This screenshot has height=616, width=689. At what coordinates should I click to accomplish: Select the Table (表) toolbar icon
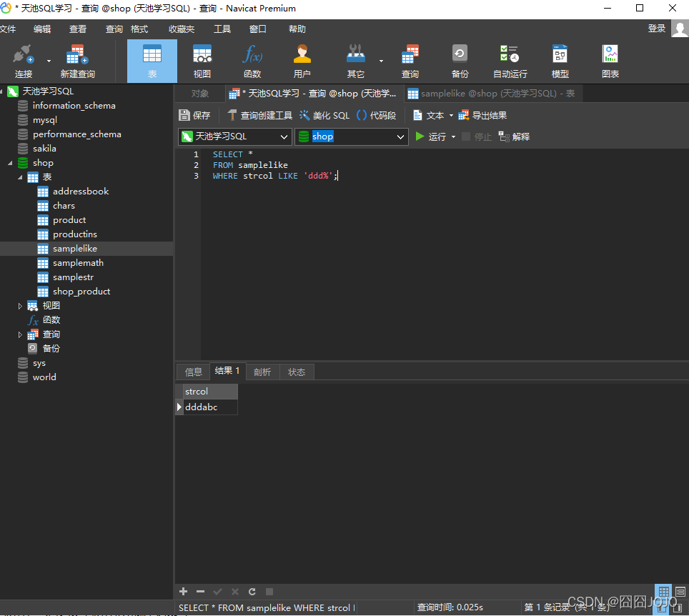pyautogui.click(x=152, y=61)
